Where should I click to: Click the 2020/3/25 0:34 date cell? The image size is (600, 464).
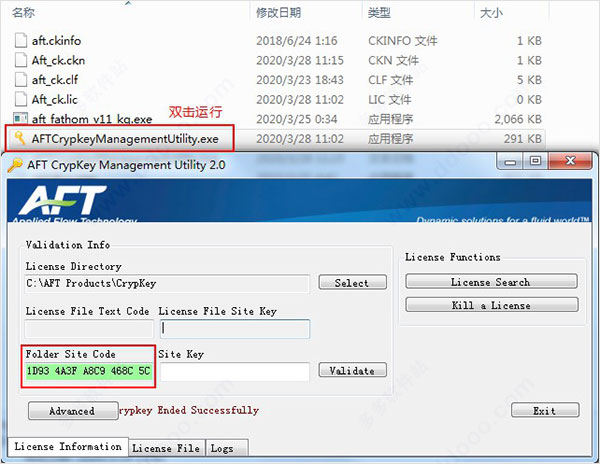[297, 119]
